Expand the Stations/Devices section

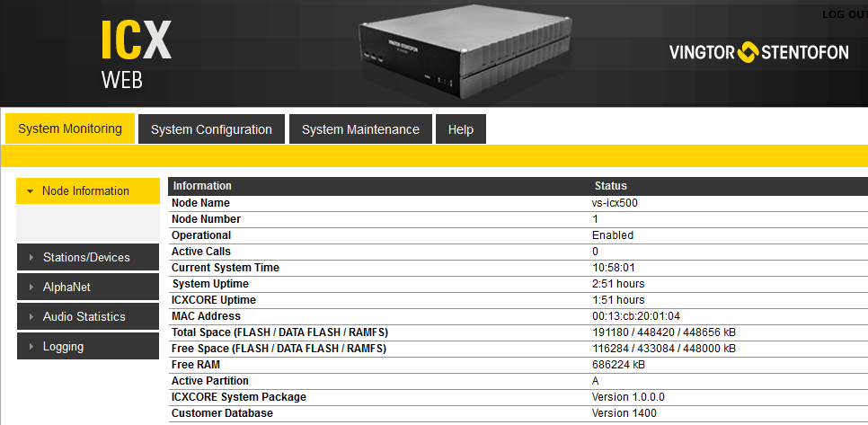pos(88,257)
